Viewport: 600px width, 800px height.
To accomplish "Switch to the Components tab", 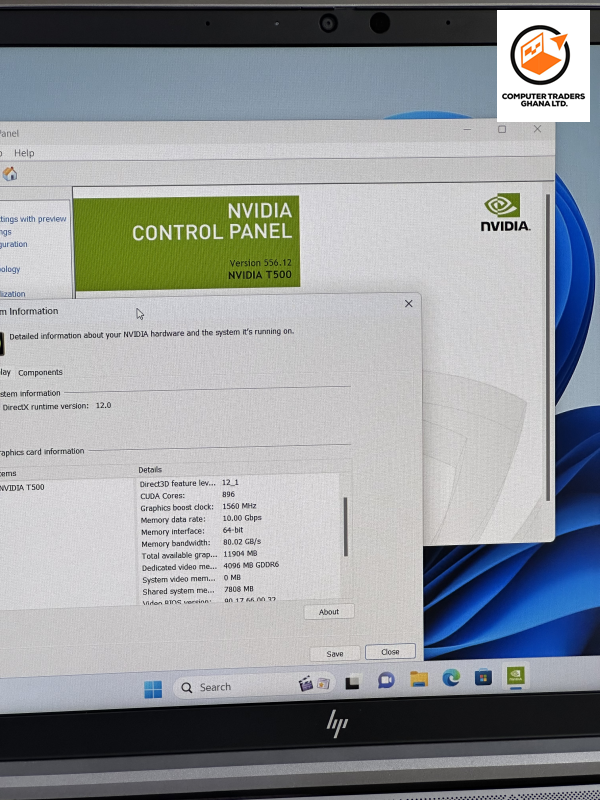I will (x=40, y=372).
